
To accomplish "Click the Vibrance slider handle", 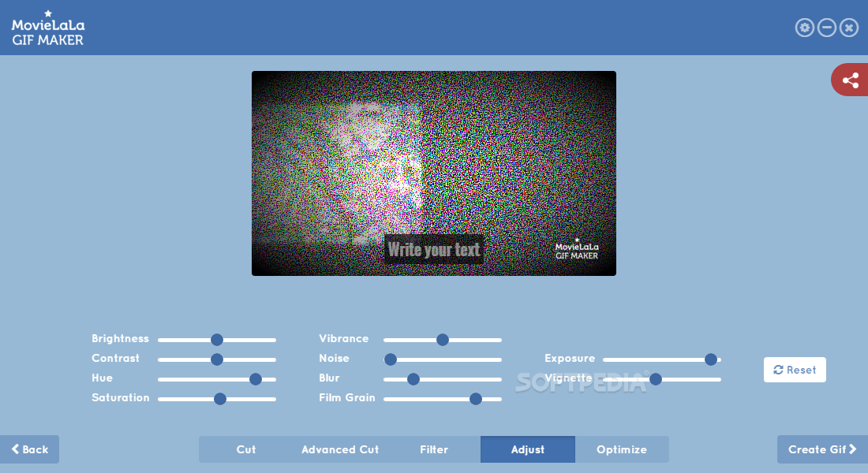I will [x=443, y=340].
